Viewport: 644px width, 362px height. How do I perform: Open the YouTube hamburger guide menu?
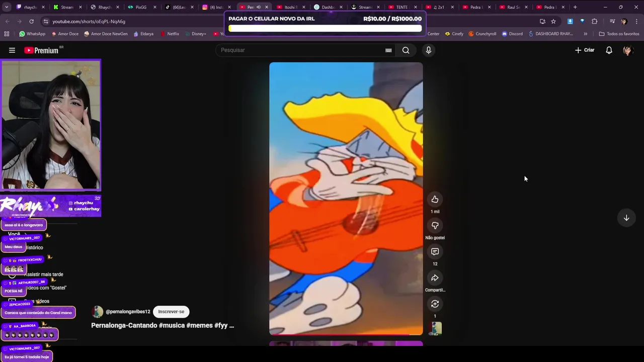coord(12,50)
